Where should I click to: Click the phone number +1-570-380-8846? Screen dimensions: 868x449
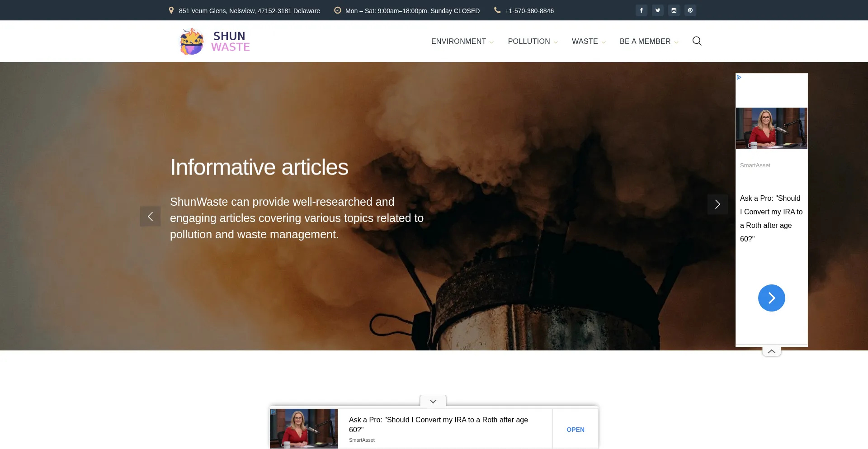pos(529,11)
